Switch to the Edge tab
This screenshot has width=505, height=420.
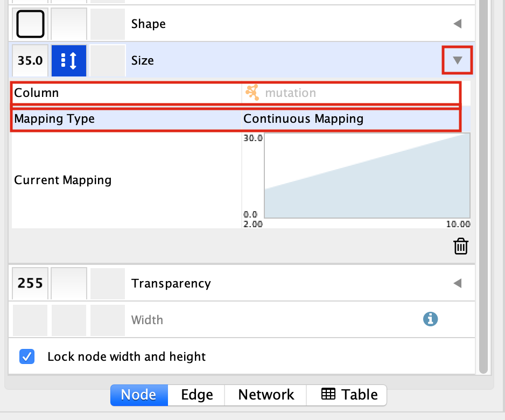197,395
